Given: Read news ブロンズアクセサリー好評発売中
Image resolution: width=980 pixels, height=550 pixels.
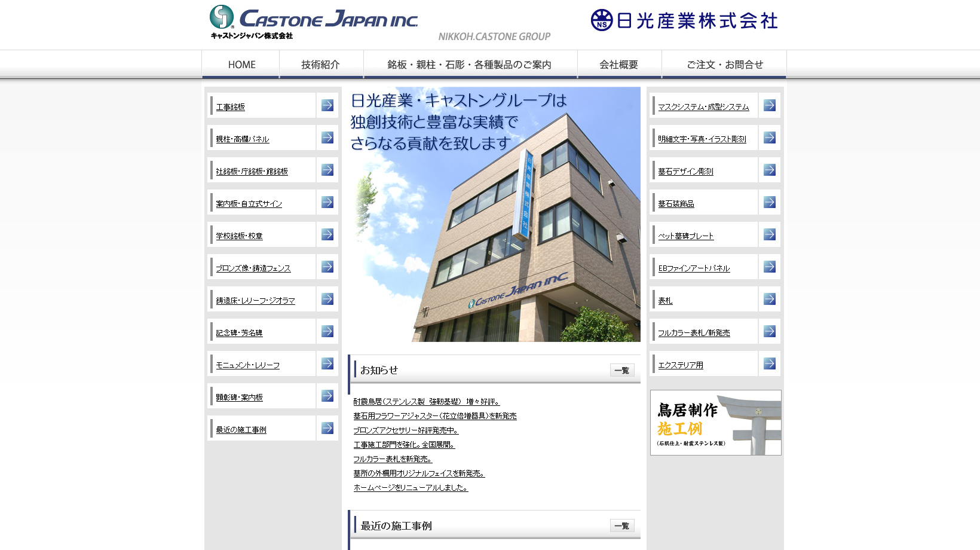Looking at the screenshot, I should (x=406, y=430).
